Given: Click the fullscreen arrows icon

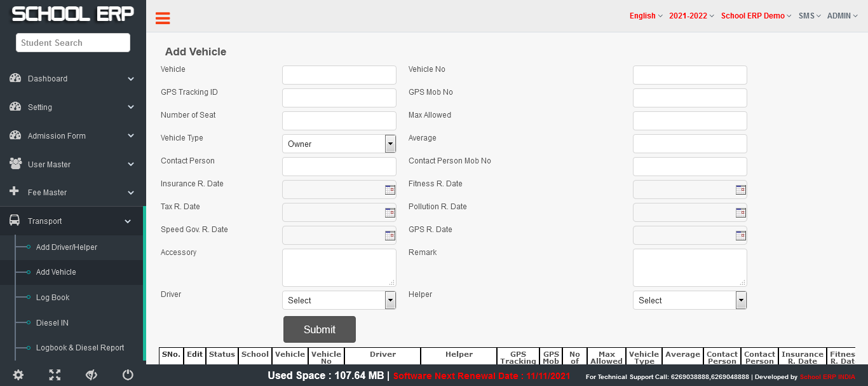Looking at the screenshot, I should tap(55, 375).
